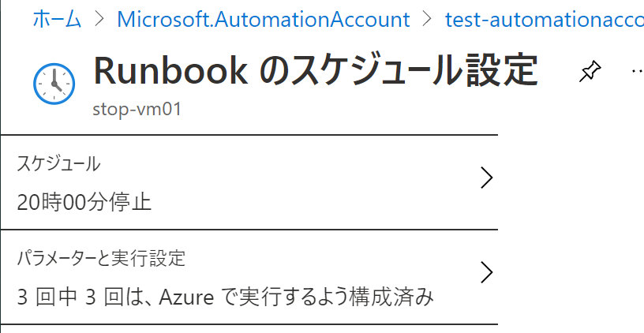Open the 3 回中 3 回は Azure 構成済み value
Image resolution: width=644 pixels, height=333 pixels.
pos(225,297)
